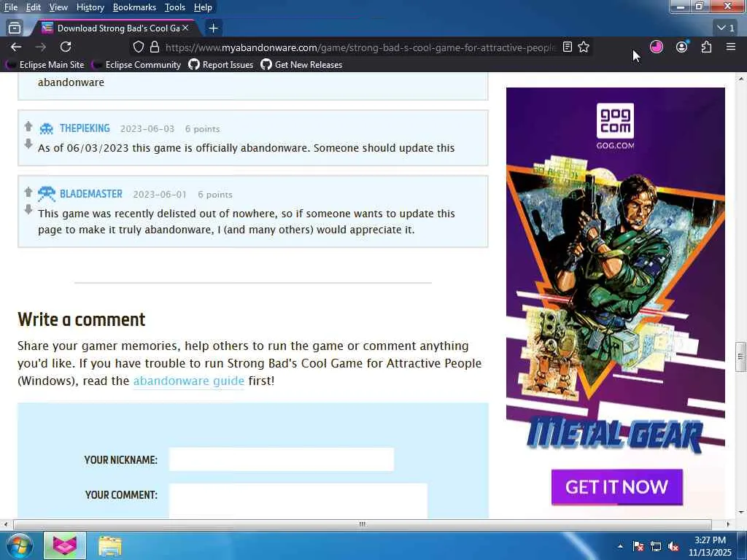Open the extensions puzzle-piece icon
This screenshot has height=560, width=747.
click(706, 47)
